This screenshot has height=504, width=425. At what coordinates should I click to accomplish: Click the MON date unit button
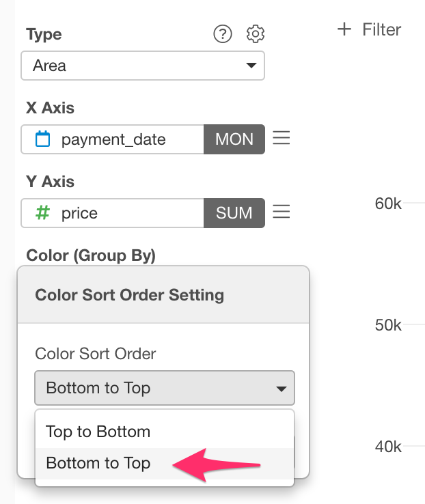[234, 139]
